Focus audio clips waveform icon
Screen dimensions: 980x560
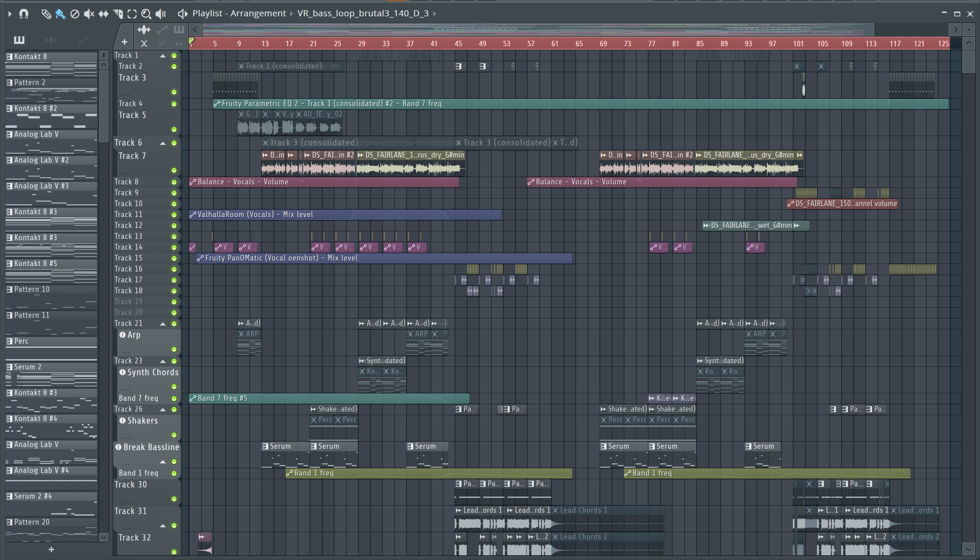tap(144, 30)
